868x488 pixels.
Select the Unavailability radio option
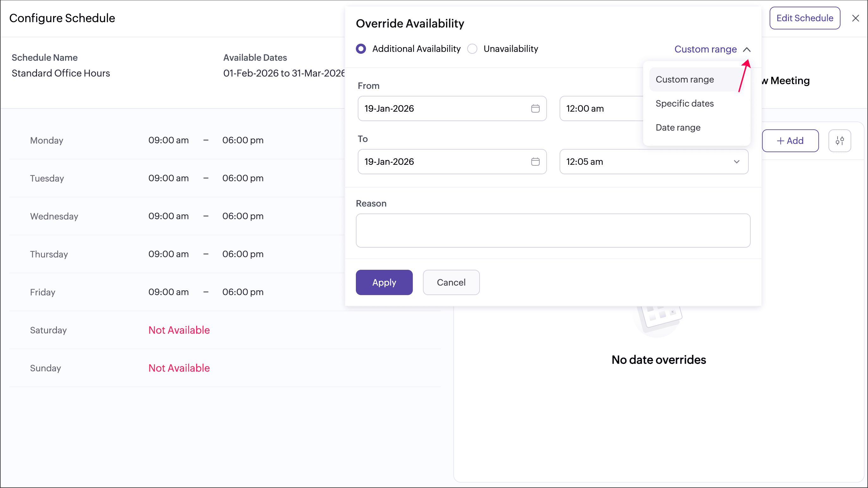(472, 49)
